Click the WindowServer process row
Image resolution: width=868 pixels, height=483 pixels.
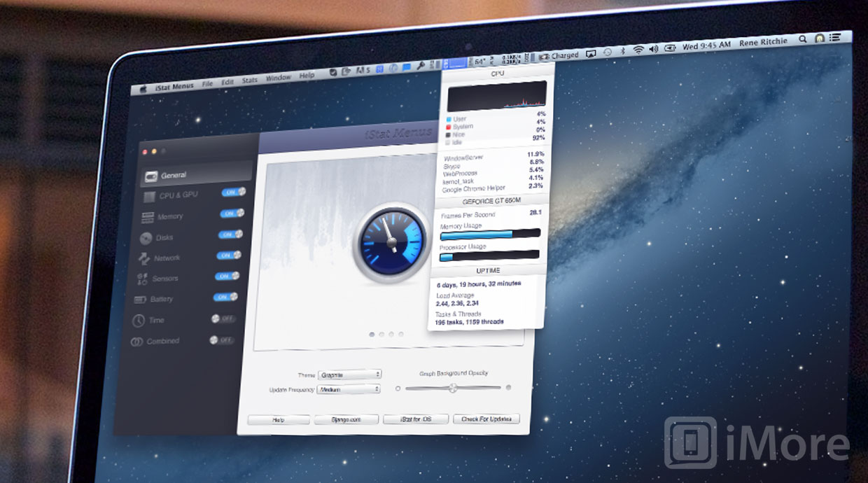[494, 155]
